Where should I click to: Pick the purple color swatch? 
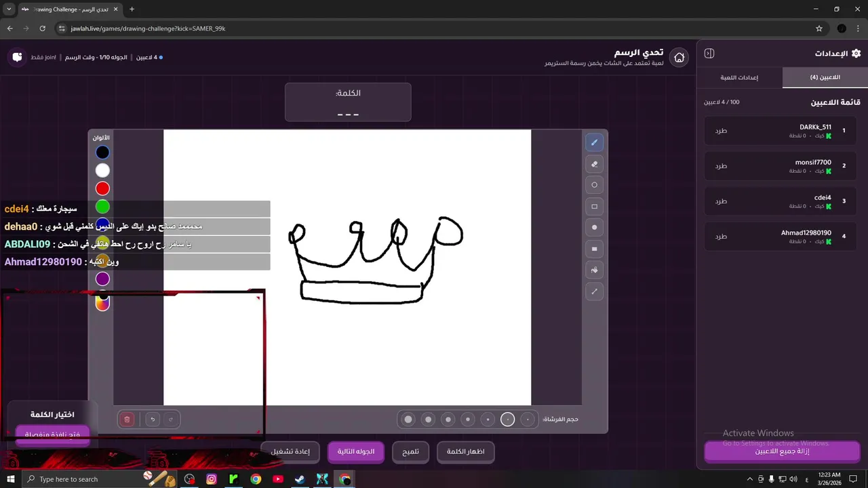[102, 279]
